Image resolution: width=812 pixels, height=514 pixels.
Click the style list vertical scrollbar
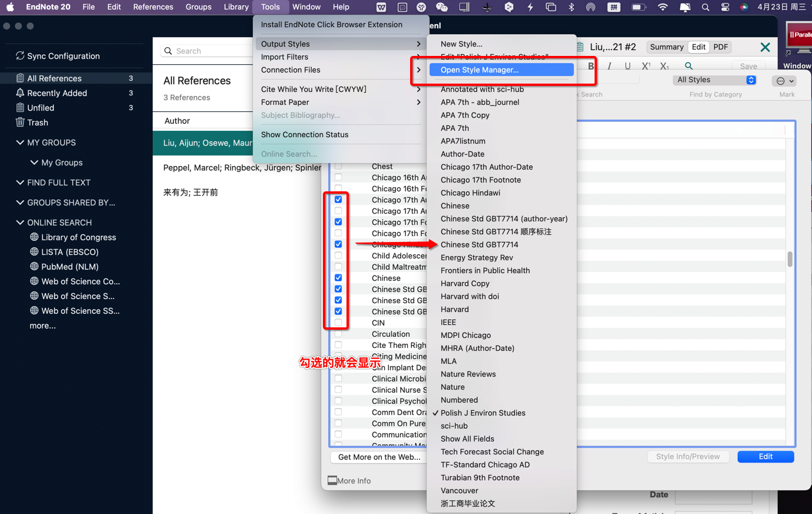pyautogui.click(x=790, y=259)
